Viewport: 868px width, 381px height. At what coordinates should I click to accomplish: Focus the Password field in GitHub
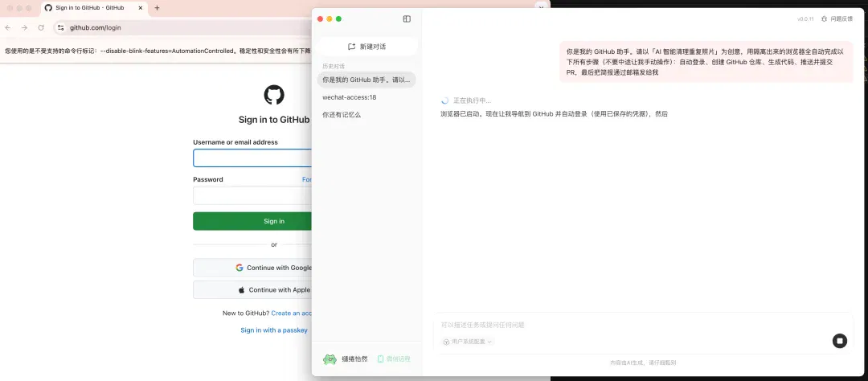pyautogui.click(x=252, y=195)
